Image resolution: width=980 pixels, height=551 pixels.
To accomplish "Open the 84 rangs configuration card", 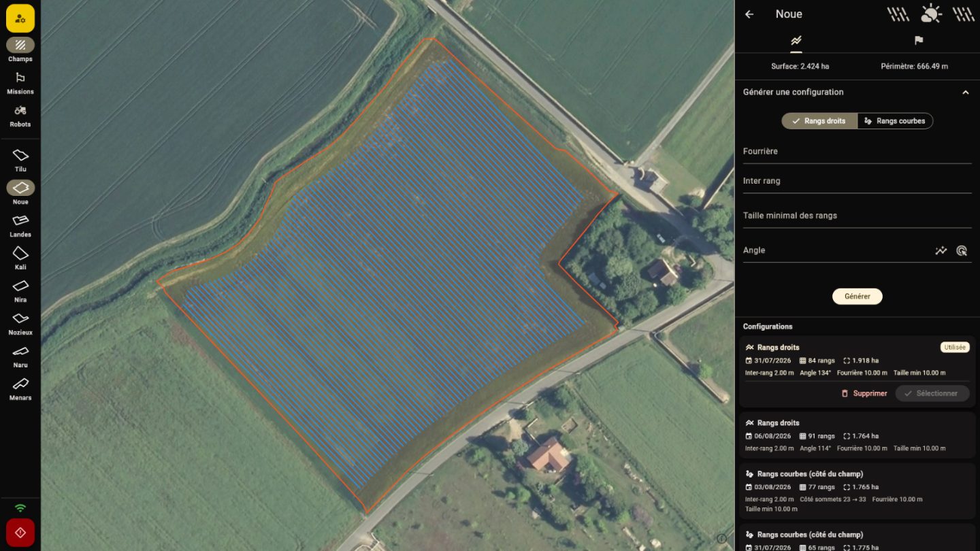I will coord(857,371).
